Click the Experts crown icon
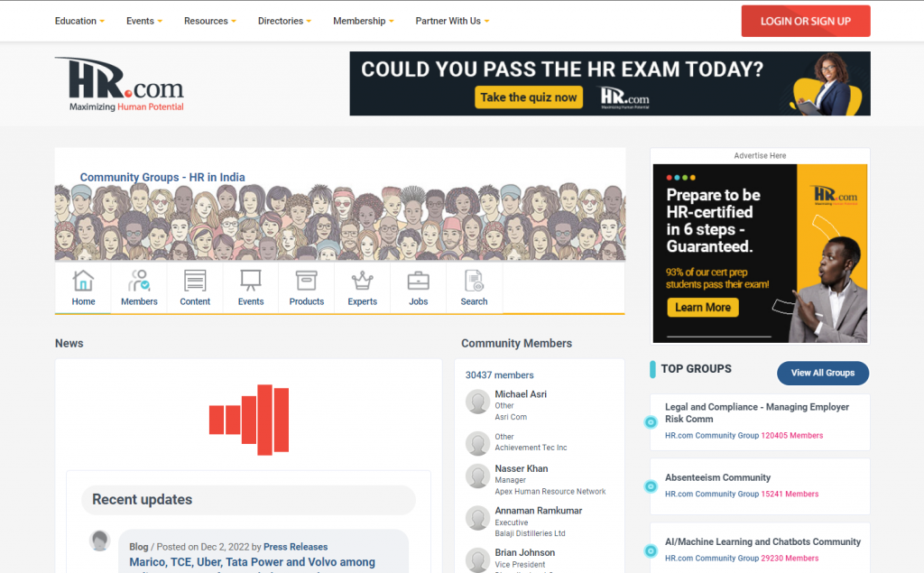This screenshot has height=573, width=924. tap(362, 282)
